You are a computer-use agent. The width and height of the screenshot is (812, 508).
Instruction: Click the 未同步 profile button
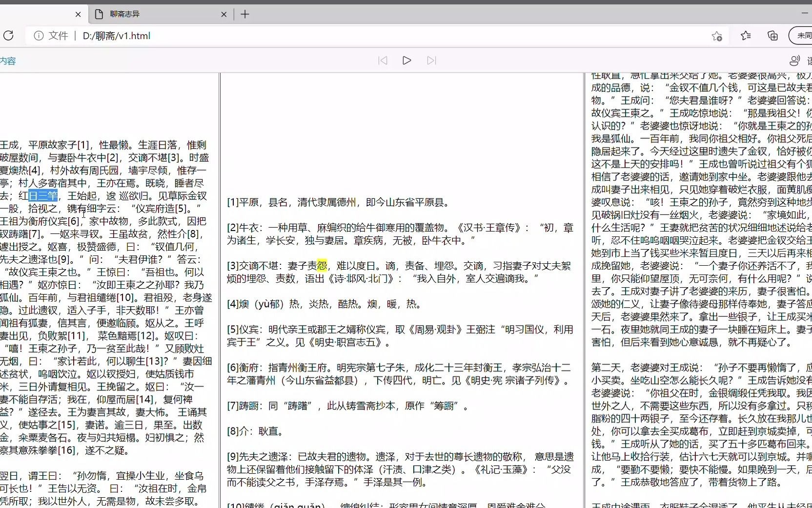tap(801, 36)
